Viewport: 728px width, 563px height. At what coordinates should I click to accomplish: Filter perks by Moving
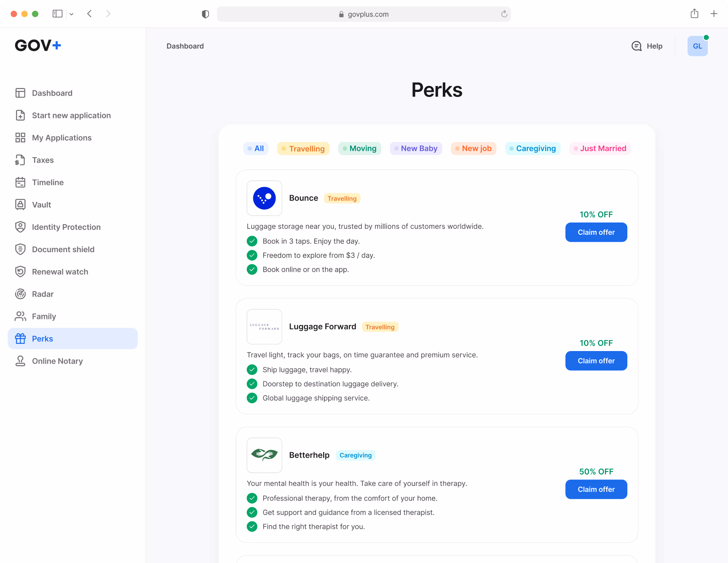point(360,148)
